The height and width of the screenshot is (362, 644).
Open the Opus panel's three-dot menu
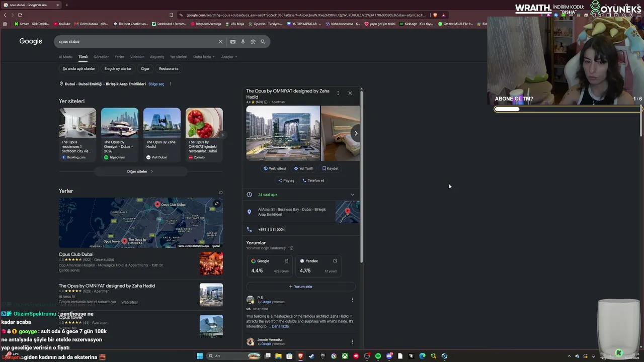tap(338, 93)
